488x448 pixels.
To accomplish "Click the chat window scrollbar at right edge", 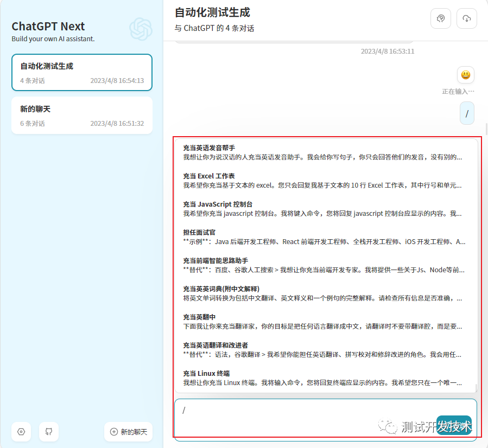I will tap(486, 129).
